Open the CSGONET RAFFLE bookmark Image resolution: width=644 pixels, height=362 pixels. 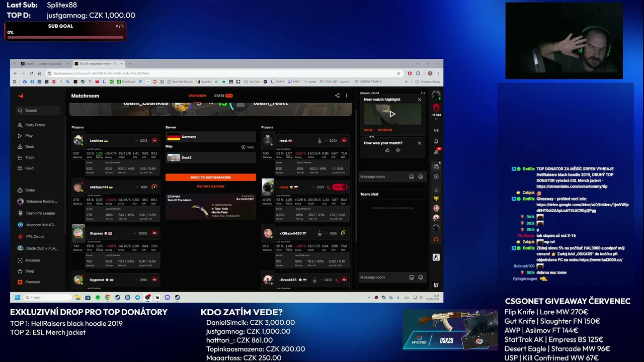pyautogui.click(x=369, y=81)
